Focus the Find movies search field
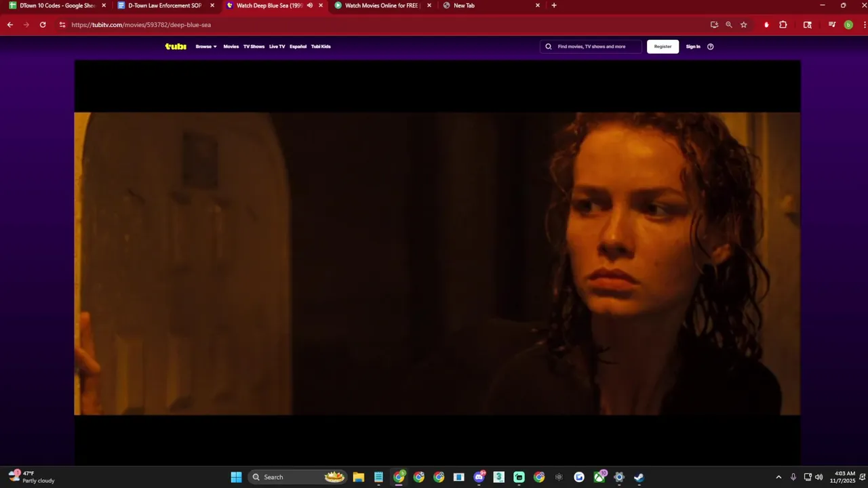This screenshot has width=868, height=488. point(591,47)
